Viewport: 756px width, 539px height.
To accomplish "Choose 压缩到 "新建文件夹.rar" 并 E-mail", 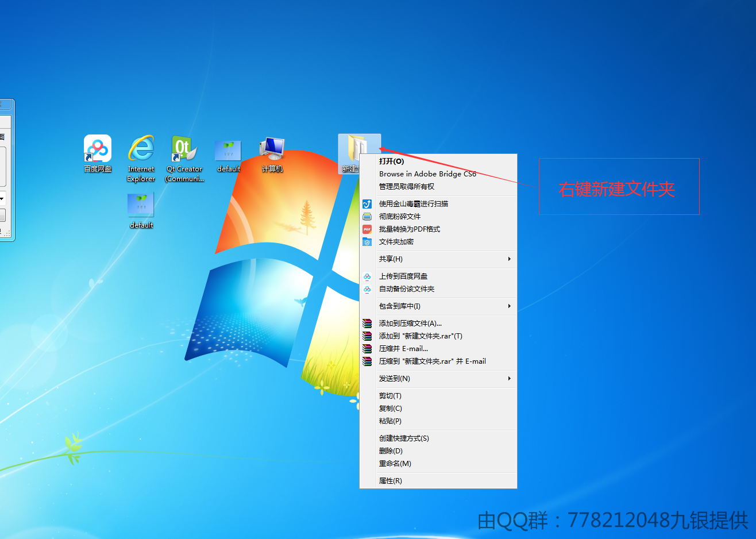I will (438, 361).
